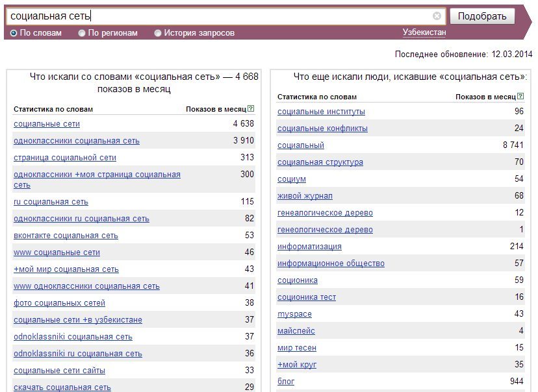Open the 'www социальные сети' link
The image size is (538, 392).
point(57,252)
